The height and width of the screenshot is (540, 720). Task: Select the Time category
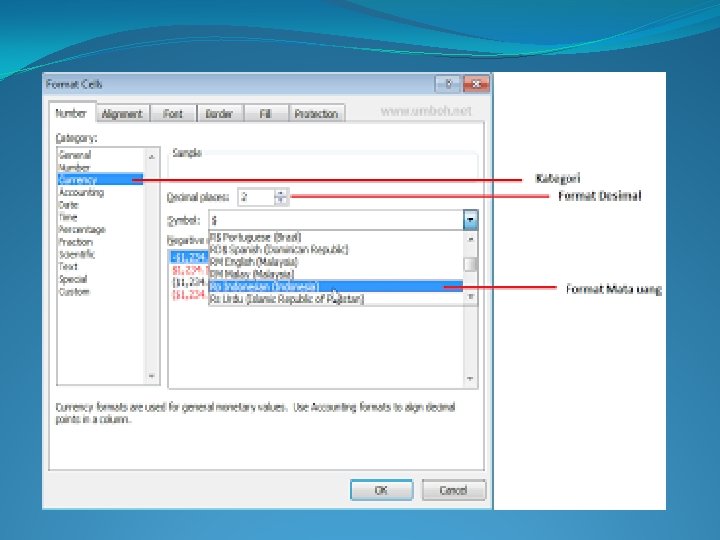[101, 217]
